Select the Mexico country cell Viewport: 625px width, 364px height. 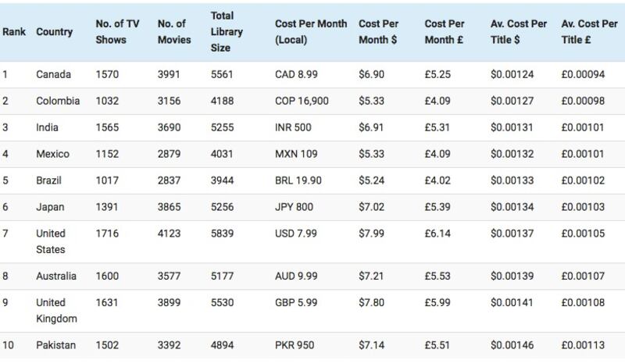coord(52,154)
